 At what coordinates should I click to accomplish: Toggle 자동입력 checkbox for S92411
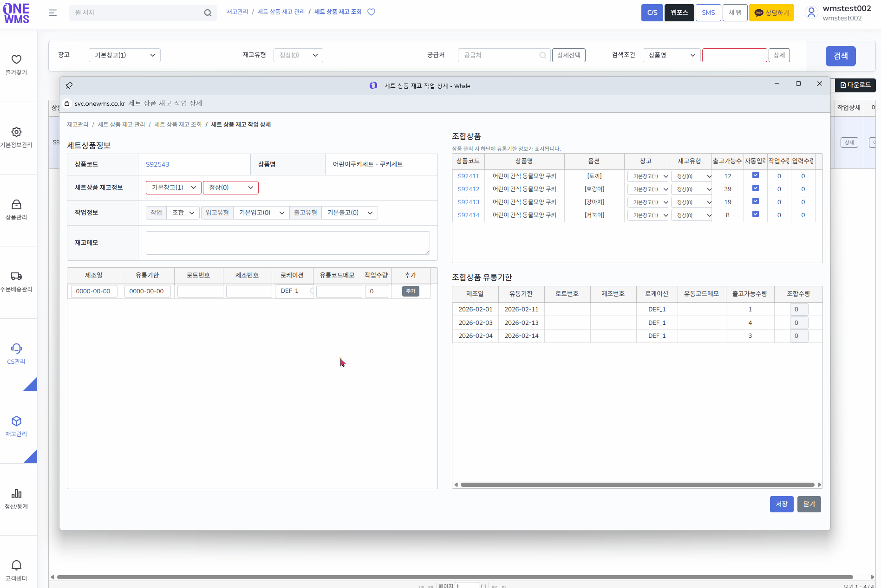(x=756, y=175)
